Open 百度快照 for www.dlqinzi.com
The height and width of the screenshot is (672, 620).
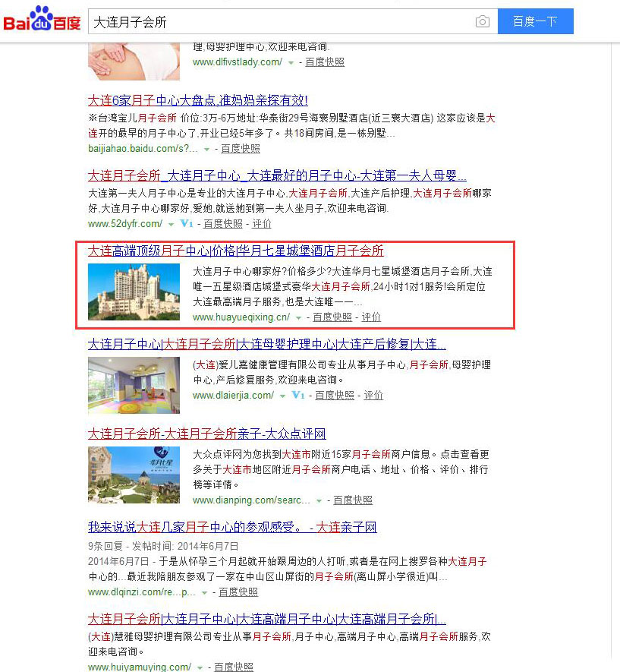coord(238,592)
